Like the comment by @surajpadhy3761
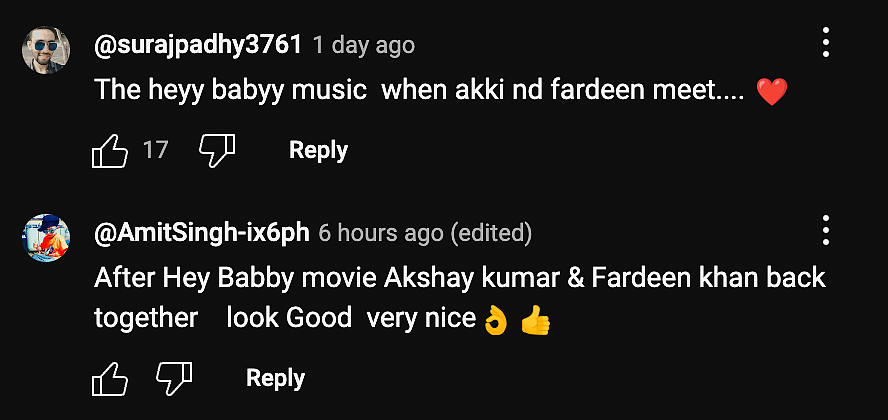The width and height of the screenshot is (888, 420). (109, 151)
